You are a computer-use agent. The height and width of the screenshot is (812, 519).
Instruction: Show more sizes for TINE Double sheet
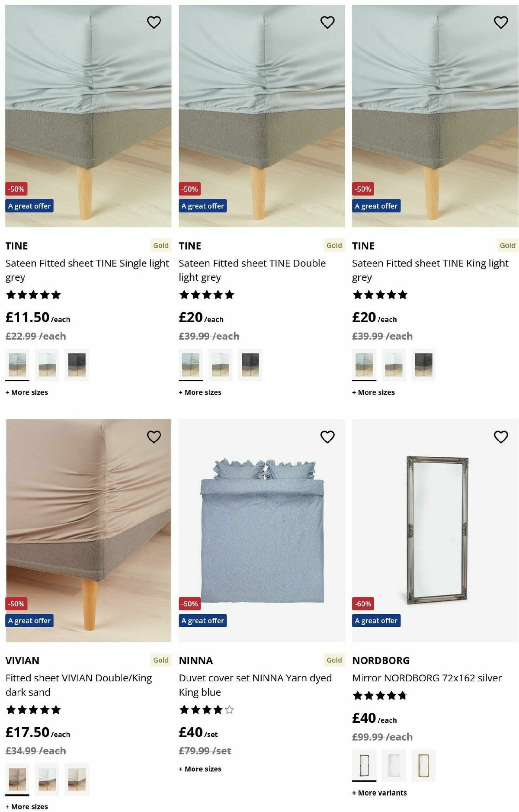pyautogui.click(x=200, y=392)
